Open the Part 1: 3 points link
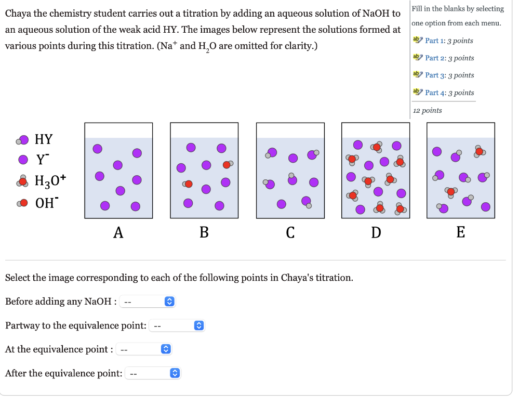The height and width of the screenshot is (406, 532). click(449, 41)
